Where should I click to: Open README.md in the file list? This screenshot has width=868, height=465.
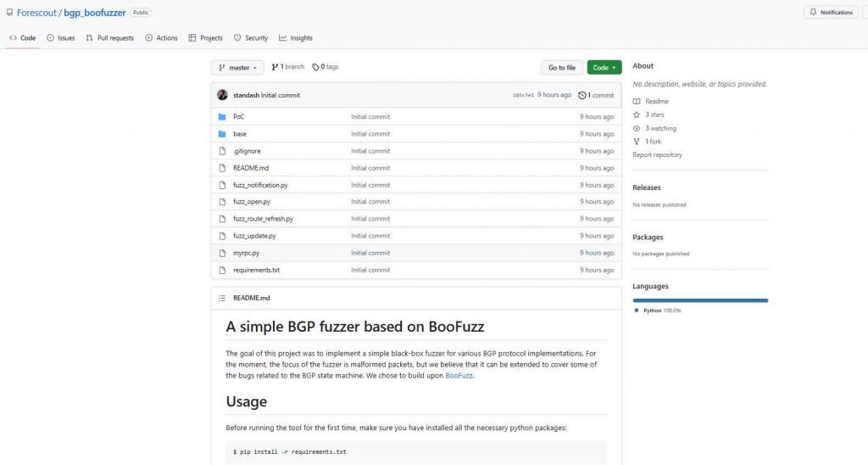tap(251, 168)
